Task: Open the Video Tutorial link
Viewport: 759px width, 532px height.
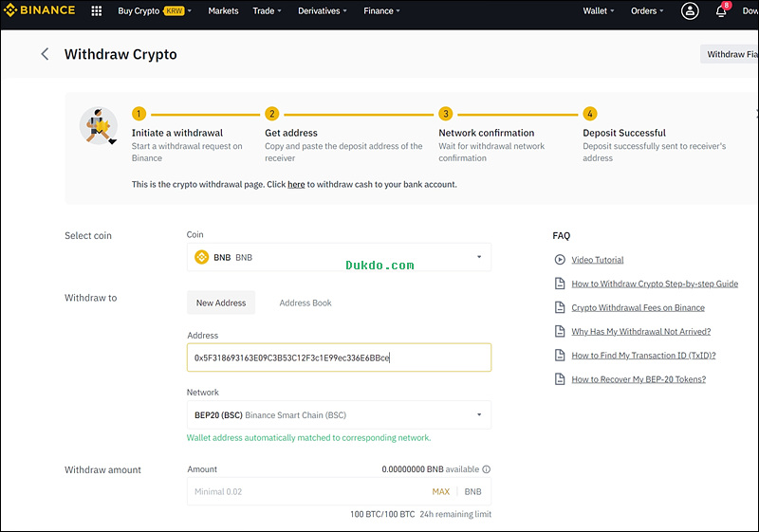Action: point(598,260)
